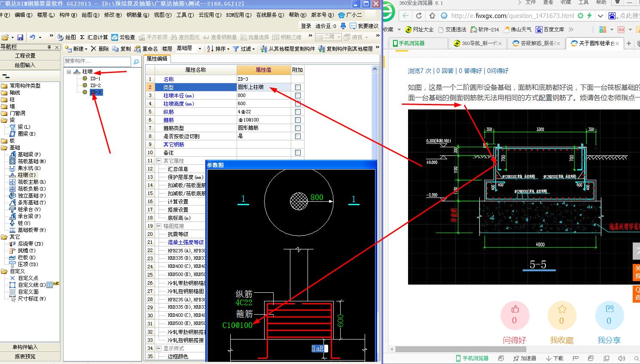Select 柱墩(Y) in navigation tree
The image size is (640, 364).
(x=27, y=175)
